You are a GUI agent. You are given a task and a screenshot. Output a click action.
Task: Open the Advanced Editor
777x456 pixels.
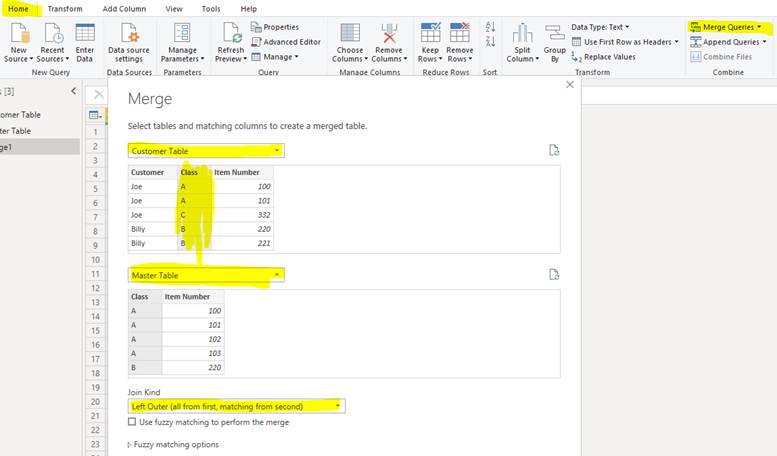pos(286,42)
